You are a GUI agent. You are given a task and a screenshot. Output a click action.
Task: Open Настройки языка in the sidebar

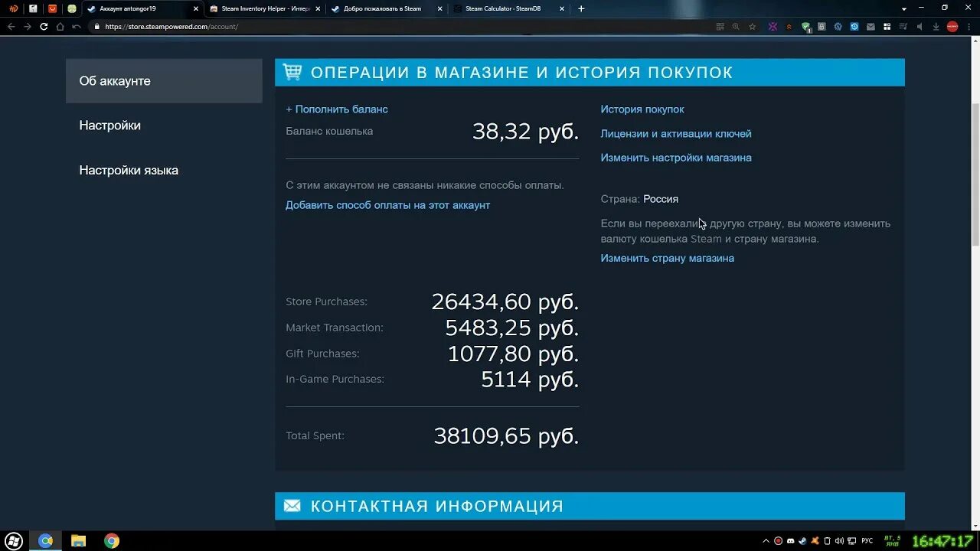point(129,170)
